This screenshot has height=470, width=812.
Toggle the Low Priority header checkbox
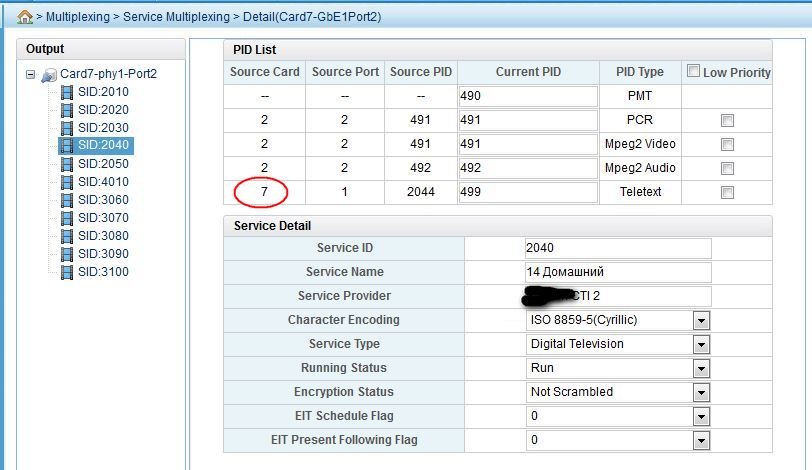693,70
